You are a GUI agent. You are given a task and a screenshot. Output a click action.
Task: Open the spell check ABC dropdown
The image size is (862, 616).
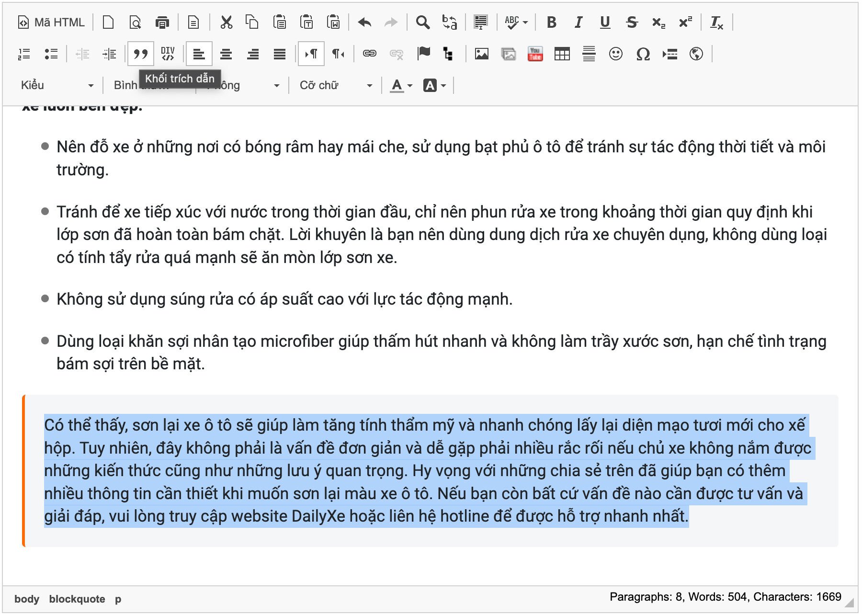coord(516,23)
